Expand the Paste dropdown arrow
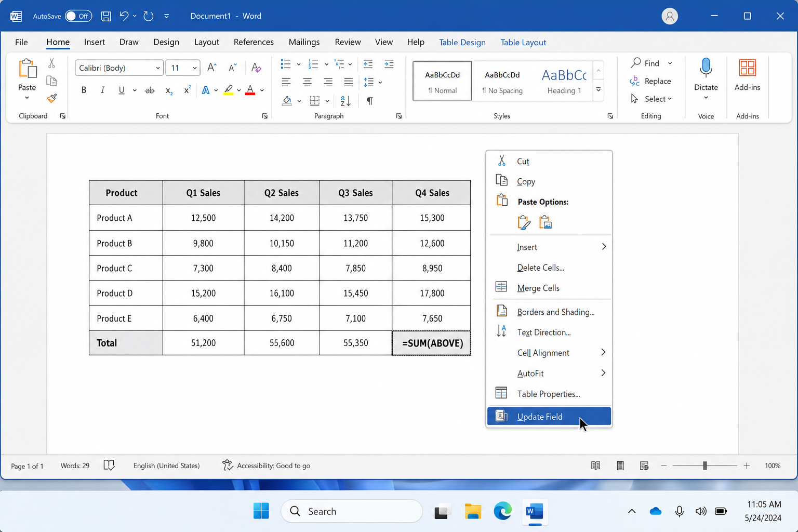The width and height of the screenshot is (798, 532). click(x=27, y=98)
